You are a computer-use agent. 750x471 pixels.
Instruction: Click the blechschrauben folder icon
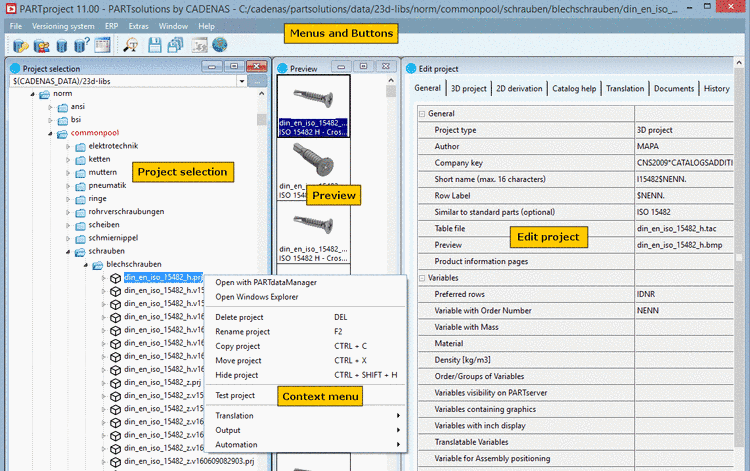[98, 265]
